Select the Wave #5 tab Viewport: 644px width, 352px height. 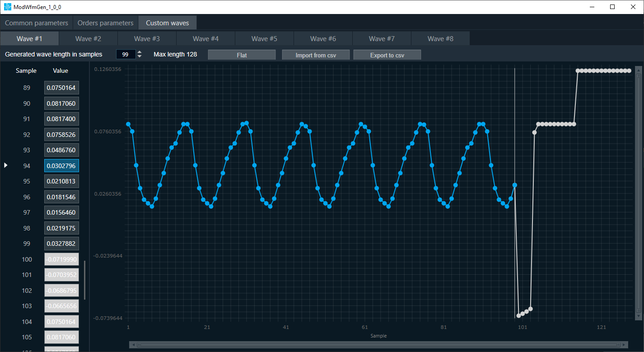point(264,38)
